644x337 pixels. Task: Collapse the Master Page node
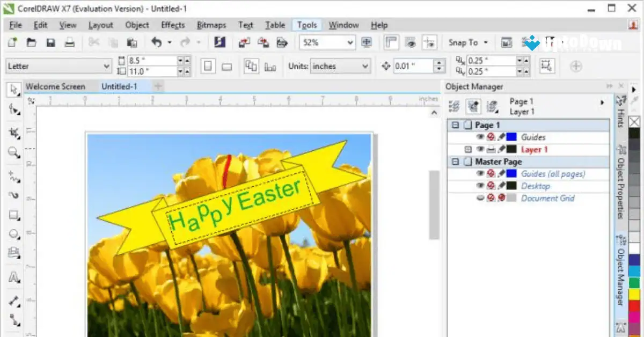pyautogui.click(x=455, y=161)
